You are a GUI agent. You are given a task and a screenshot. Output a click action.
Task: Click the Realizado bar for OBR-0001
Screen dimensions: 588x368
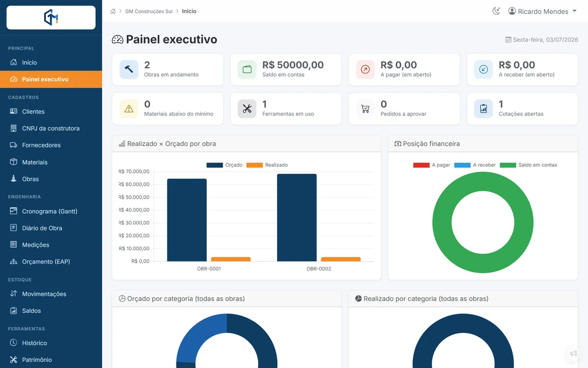(231, 259)
